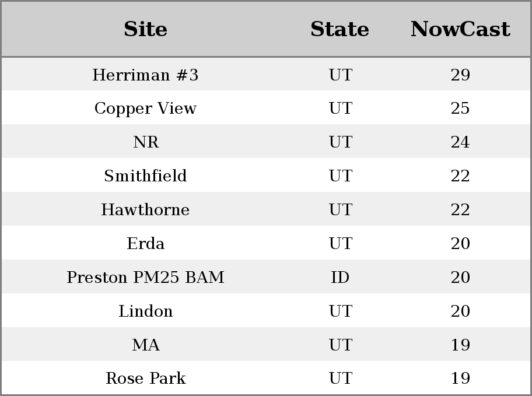Select the Copper View site name
The height and width of the screenshot is (396, 532).
(145, 108)
